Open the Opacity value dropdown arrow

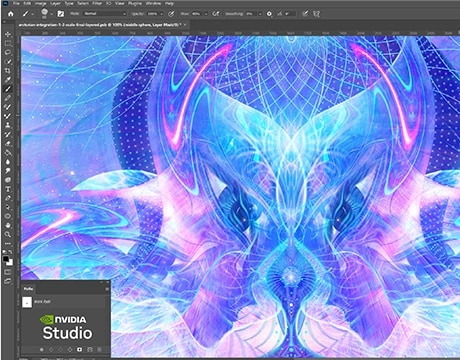(161, 14)
